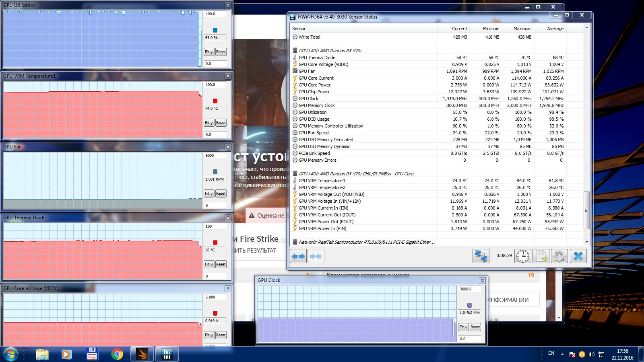Open the media player taskbar icon
Screen dimensions: 644x362
[x=66, y=354]
